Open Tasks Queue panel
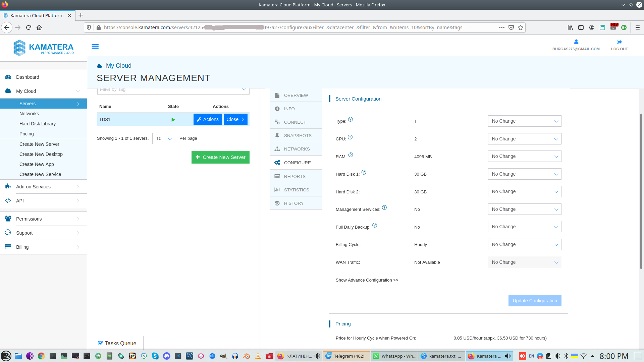 click(x=117, y=343)
